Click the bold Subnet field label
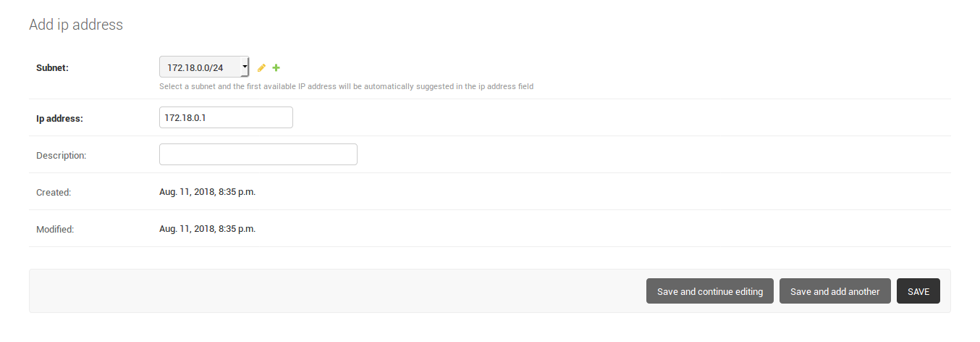The height and width of the screenshot is (342, 980). (52, 67)
